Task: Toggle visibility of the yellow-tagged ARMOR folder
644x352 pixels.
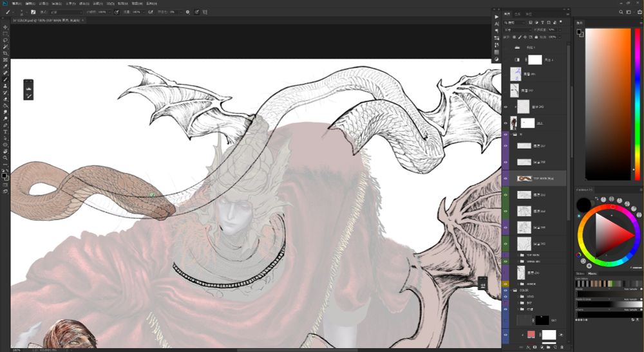Action: [x=506, y=284]
